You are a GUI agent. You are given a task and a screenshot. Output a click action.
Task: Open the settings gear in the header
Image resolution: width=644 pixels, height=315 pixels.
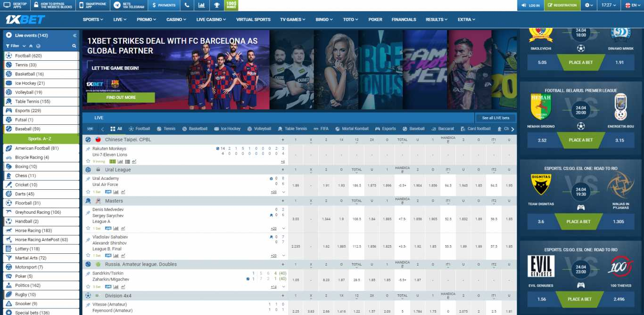589,5
